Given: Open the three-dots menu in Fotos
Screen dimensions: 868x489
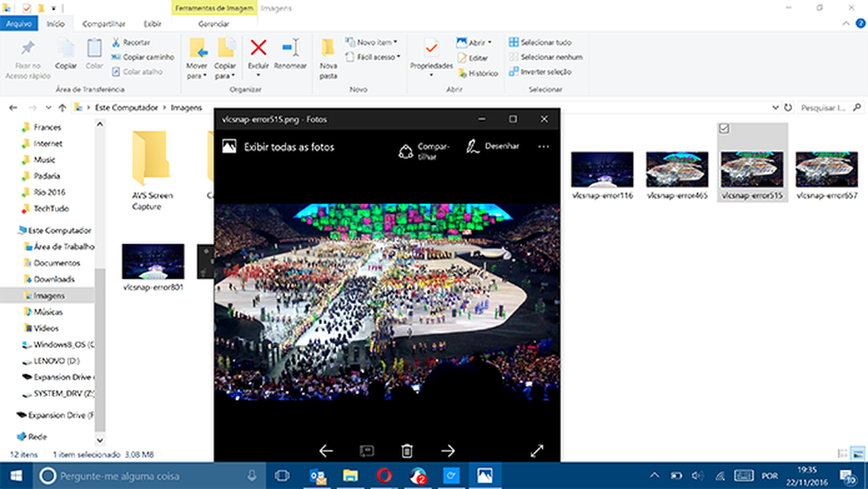Looking at the screenshot, I should coord(543,147).
